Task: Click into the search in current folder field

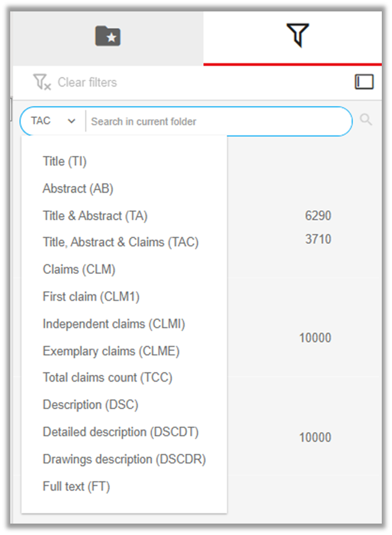Action: pyautogui.click(x=218, y=122)
